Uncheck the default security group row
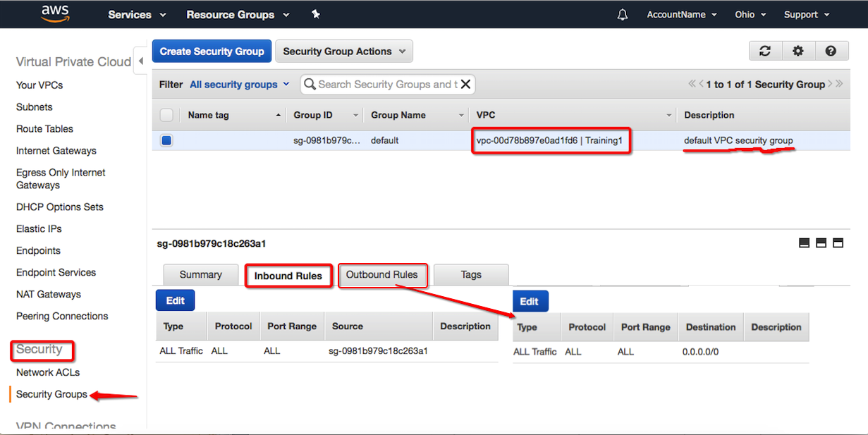This screenshot has height=435, width=868. (x=166, y=140)
